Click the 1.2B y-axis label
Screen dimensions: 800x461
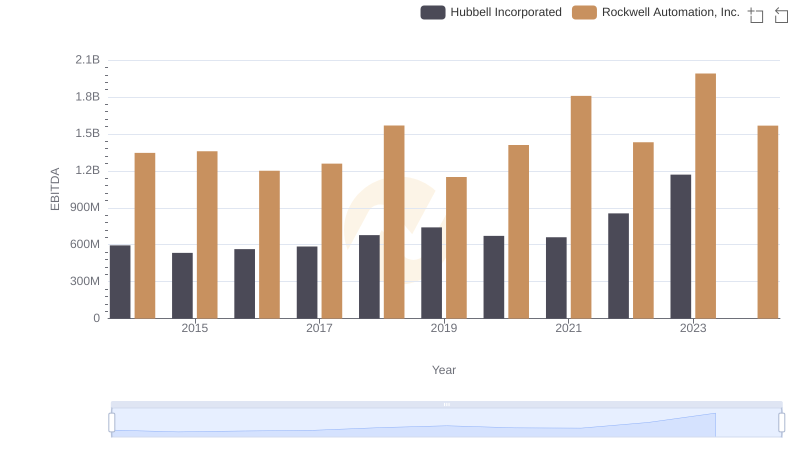[x=87, y=170]
